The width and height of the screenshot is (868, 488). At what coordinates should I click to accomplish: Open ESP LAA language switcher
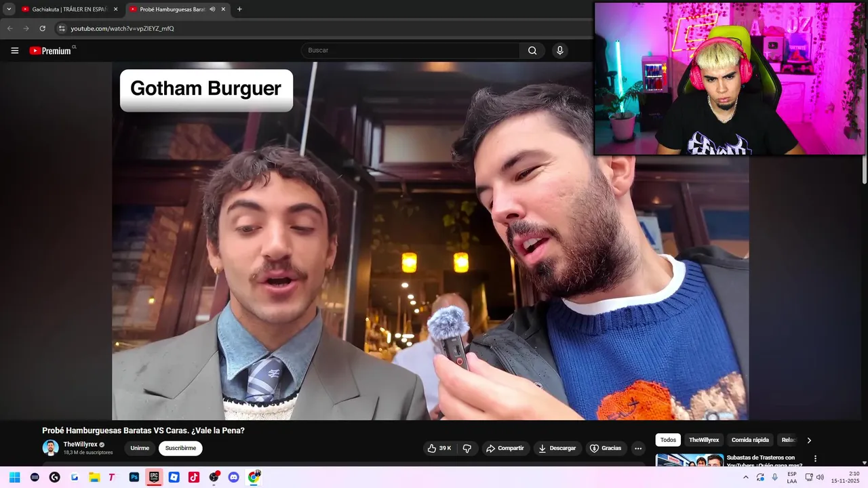coord(792,477)
